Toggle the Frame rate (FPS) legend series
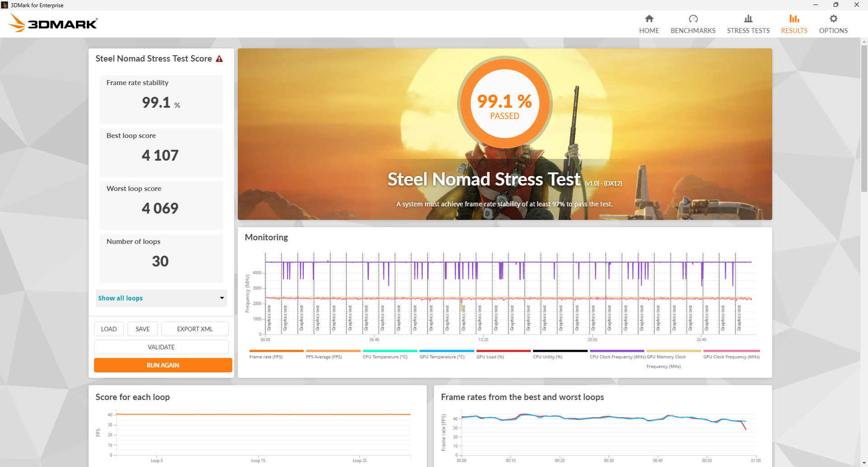 pyautogui.click(x=266, y=357)
